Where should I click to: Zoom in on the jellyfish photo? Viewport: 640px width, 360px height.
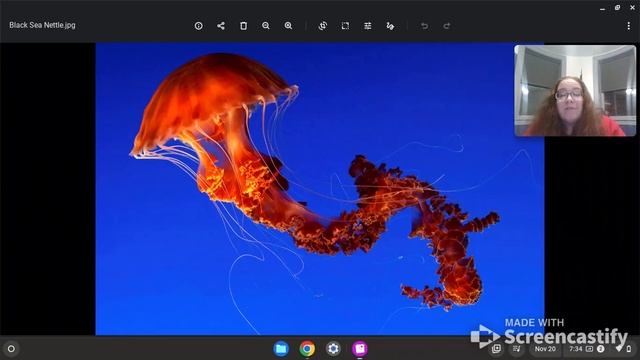click(x=288, y=26)
